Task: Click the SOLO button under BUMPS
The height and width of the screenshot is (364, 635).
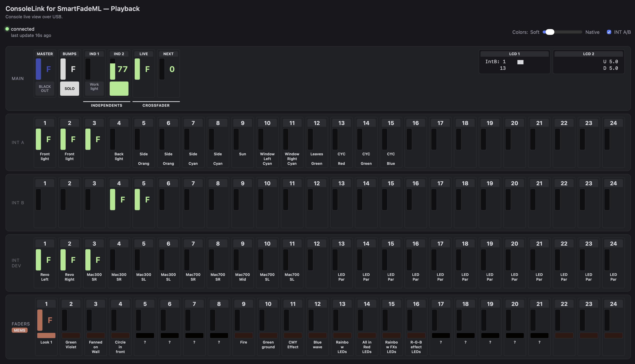Action: point(69,88)
